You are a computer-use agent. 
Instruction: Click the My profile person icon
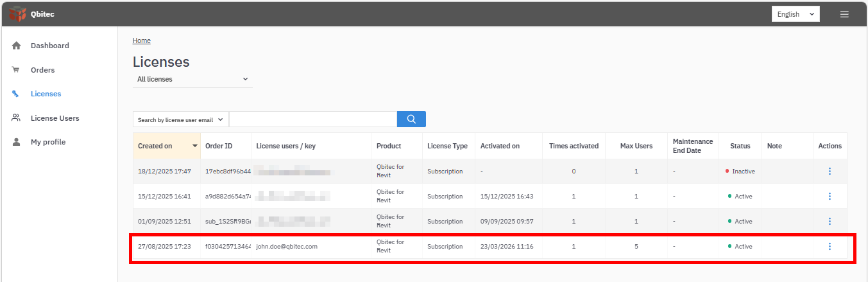click(x=16, y=142)
